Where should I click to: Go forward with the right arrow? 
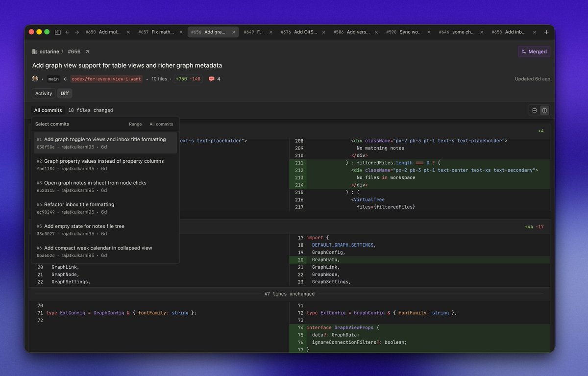(77, 32)
